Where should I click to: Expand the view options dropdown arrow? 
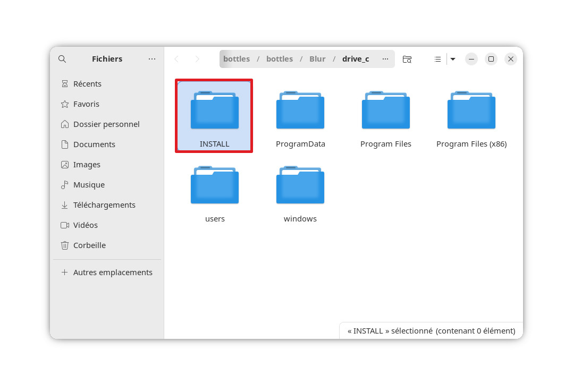click(453, 59)
